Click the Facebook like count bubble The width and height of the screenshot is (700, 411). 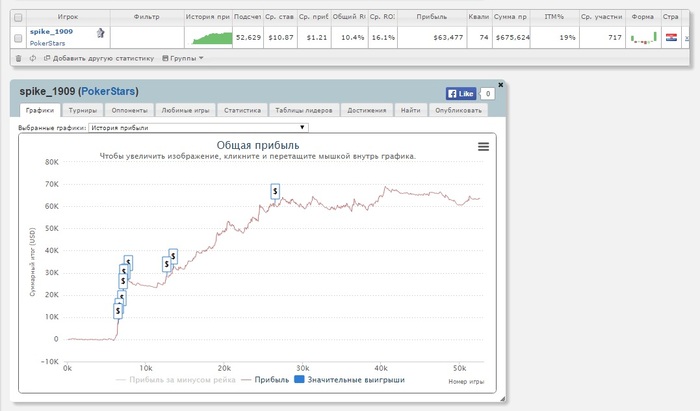pos(488,94)
